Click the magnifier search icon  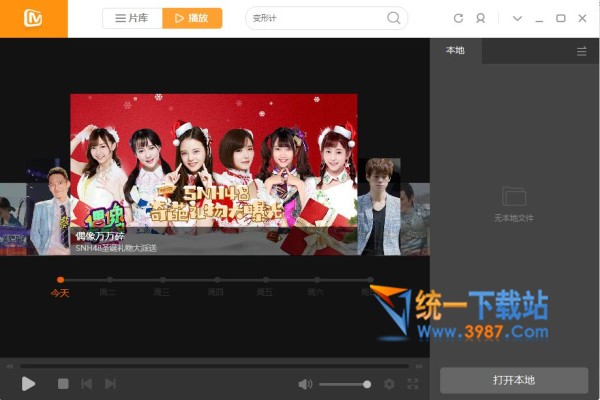pyautogui.click(x=393, y=18)
